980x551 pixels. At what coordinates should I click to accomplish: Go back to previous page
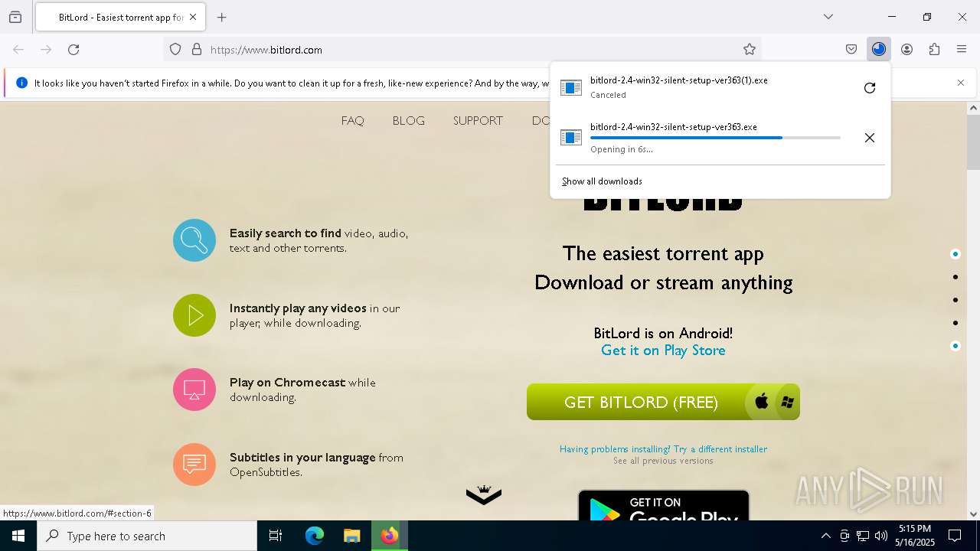(x=18, y=49)
